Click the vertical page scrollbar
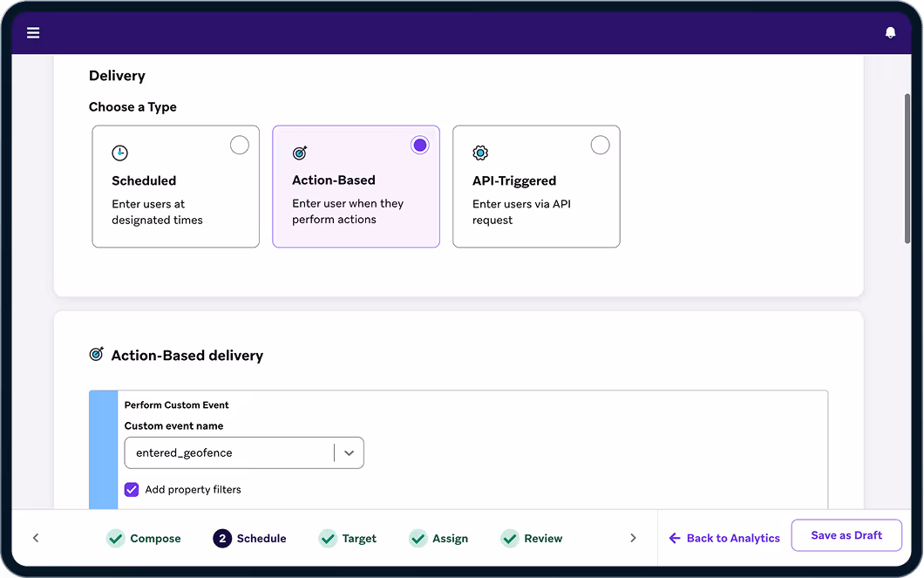Screen dimensions: 924x578 pyautogui.click(x=907, y=168)
